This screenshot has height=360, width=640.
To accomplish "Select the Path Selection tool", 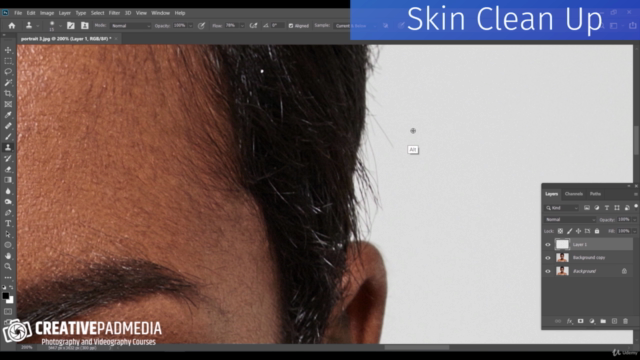I will (8, 234).
